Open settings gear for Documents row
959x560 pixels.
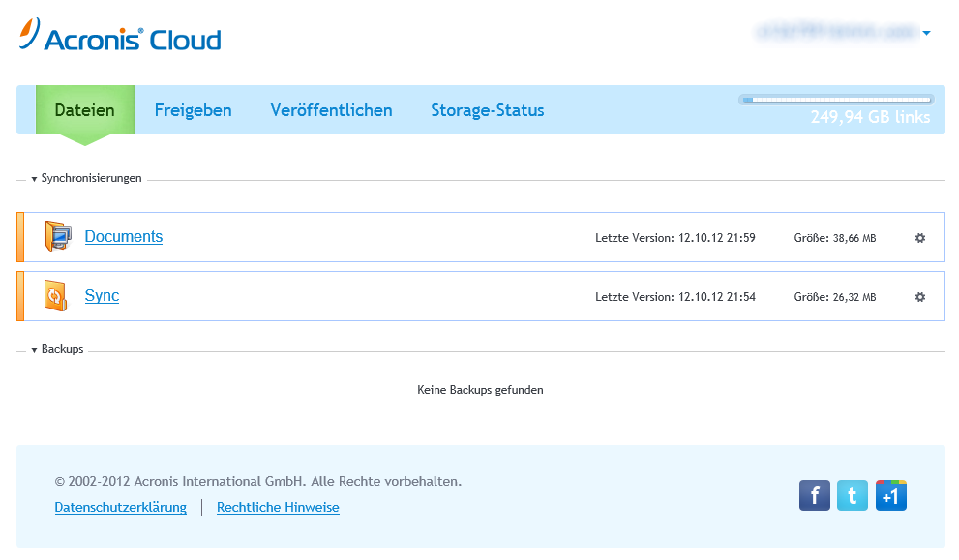point(920,238)
